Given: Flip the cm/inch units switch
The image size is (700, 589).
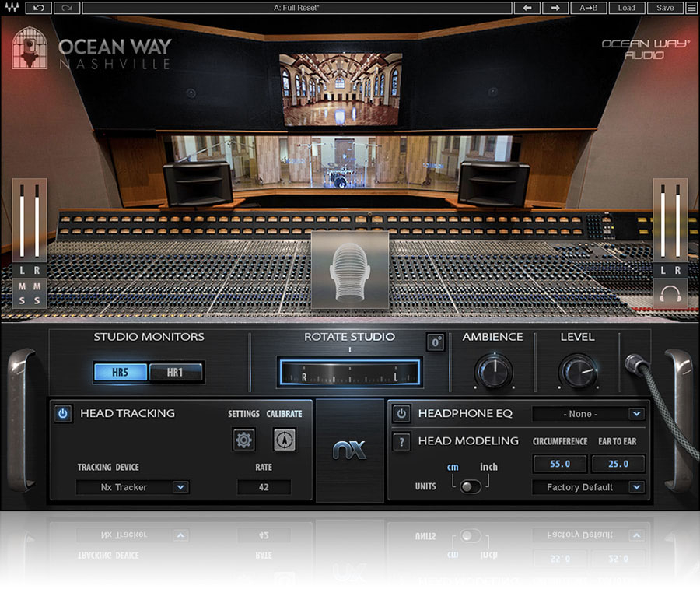Looking at the screenshot, I should click(470, 486).
